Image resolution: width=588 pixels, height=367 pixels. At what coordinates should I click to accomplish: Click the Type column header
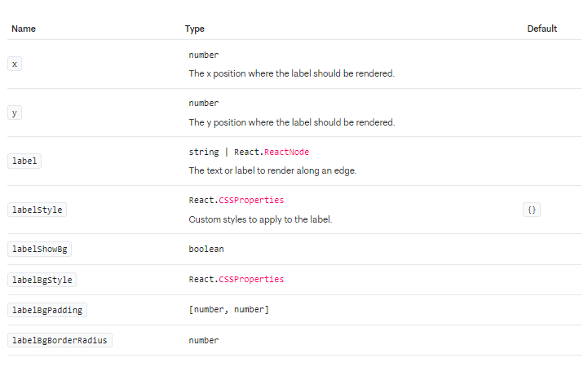point(195,29)
